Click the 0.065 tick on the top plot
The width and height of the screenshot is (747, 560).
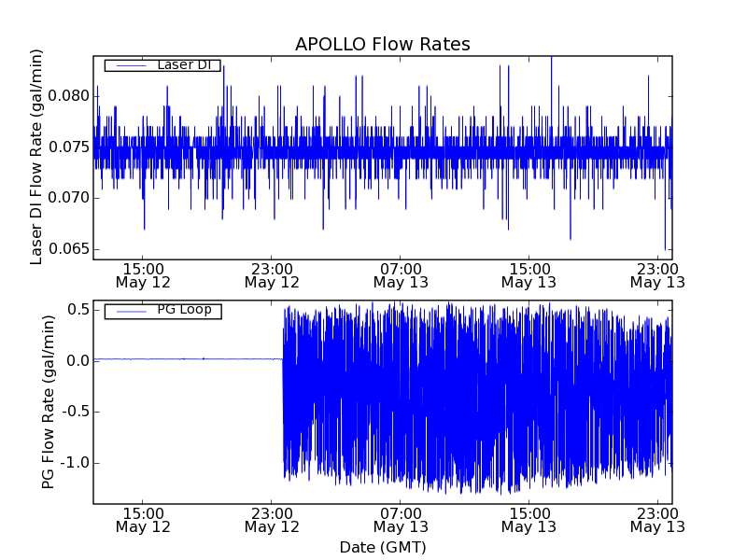(x=68, y=249)
